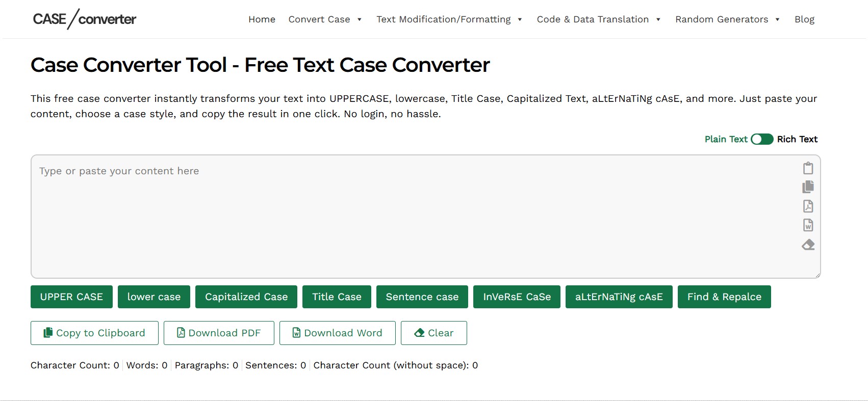Screen dimensions: 868x401
Task: Click the eraser icon beside the text area
Action: click(808, 245)
